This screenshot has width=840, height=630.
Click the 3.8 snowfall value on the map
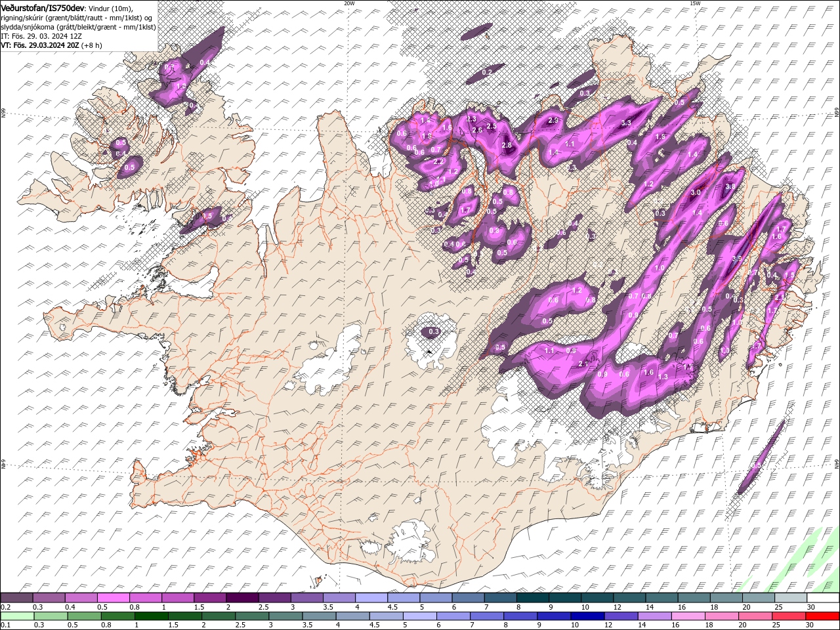point(730,186)
